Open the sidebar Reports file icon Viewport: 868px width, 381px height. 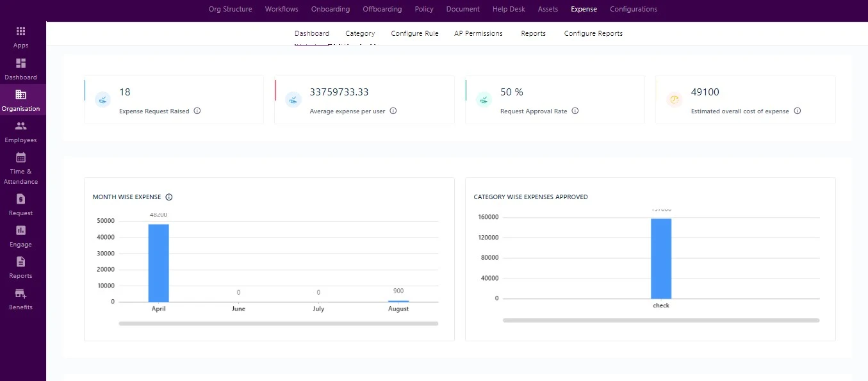click(20, 262)
